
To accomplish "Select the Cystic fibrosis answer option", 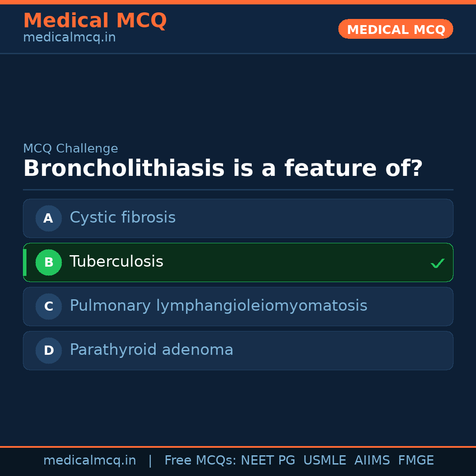I will pos(238,218).
